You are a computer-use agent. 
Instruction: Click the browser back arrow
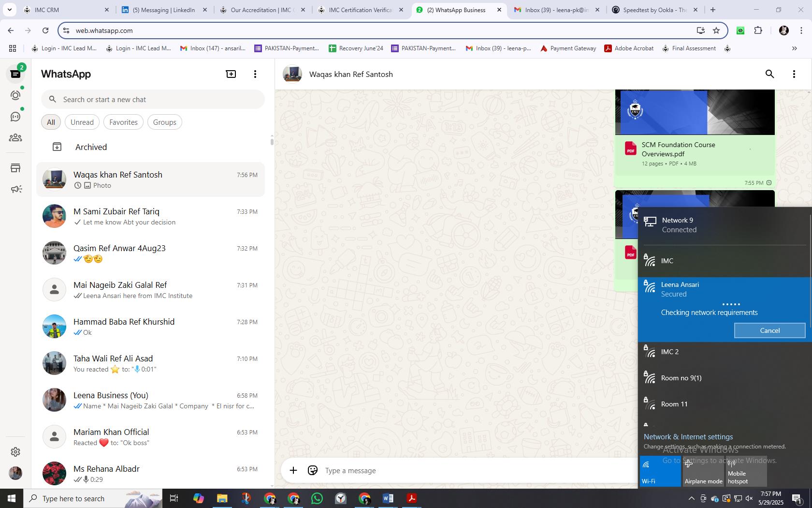tap(11, 30)
